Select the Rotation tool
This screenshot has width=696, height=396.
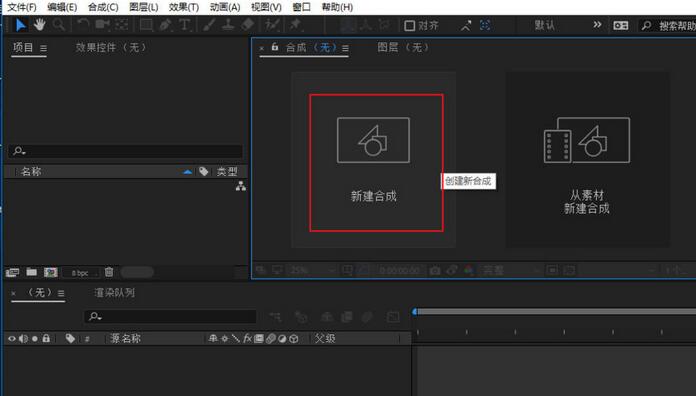(83, 25)
